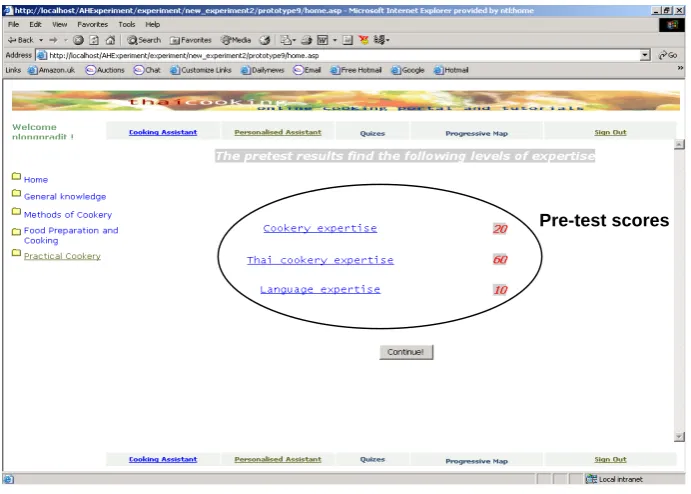
Task: Click the Edit with Word icon
Action: click(x=323, y=40)
